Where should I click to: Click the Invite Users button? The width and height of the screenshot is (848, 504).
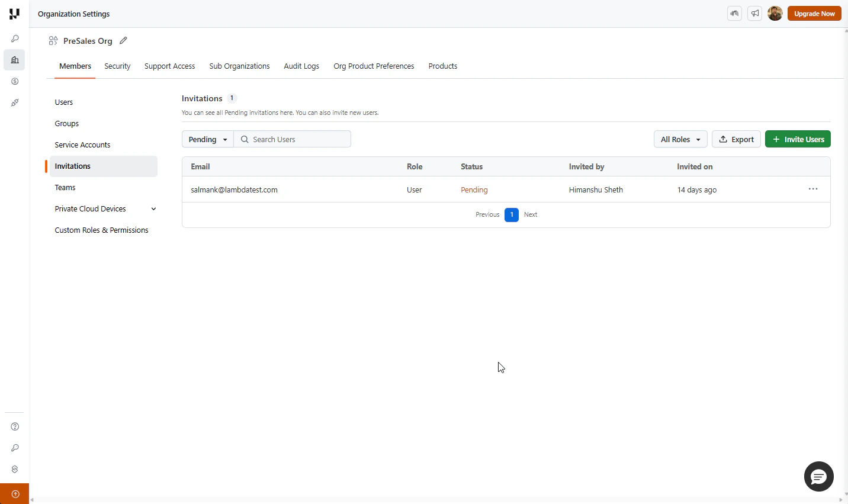[x=798, y=139]
